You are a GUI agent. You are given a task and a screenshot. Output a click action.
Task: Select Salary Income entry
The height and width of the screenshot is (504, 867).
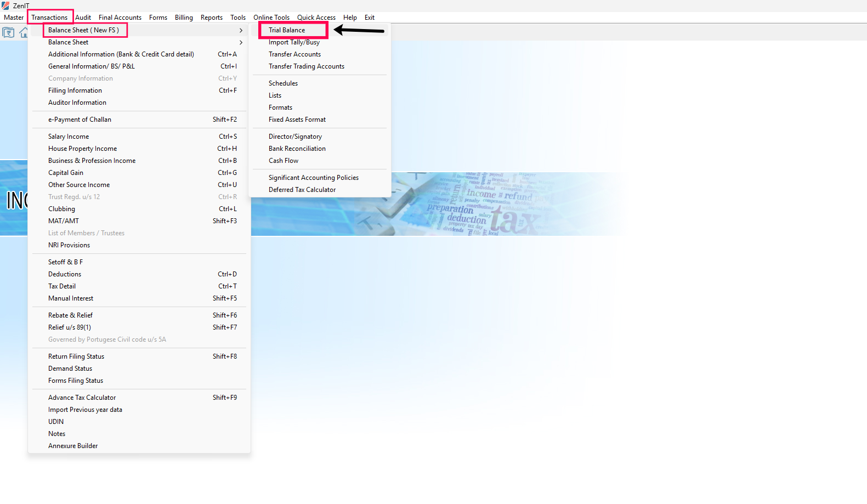click(x=69, y=137)
